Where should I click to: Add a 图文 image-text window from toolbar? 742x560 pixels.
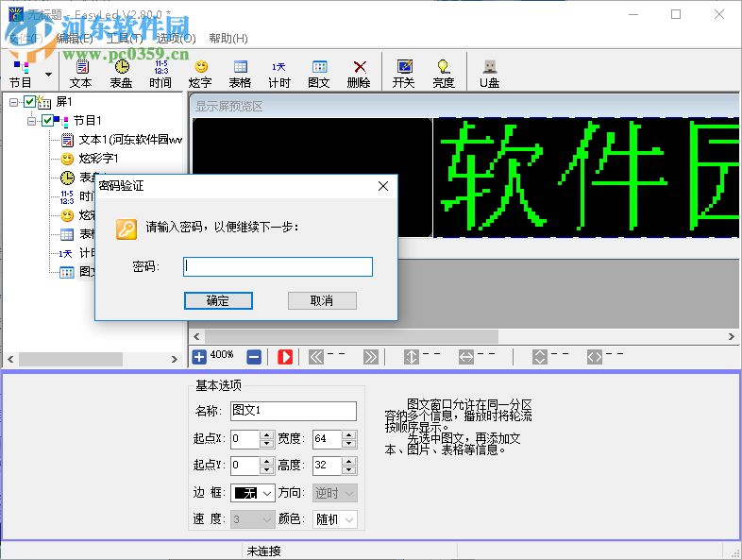(x=319, y=74)
